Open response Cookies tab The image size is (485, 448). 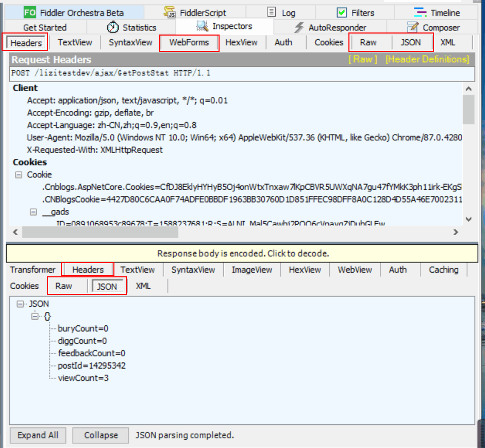[24, 286]
